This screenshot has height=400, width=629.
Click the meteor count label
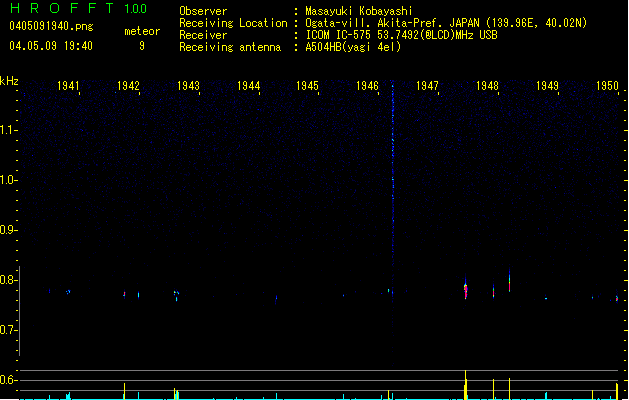click(x=142, y=31)
